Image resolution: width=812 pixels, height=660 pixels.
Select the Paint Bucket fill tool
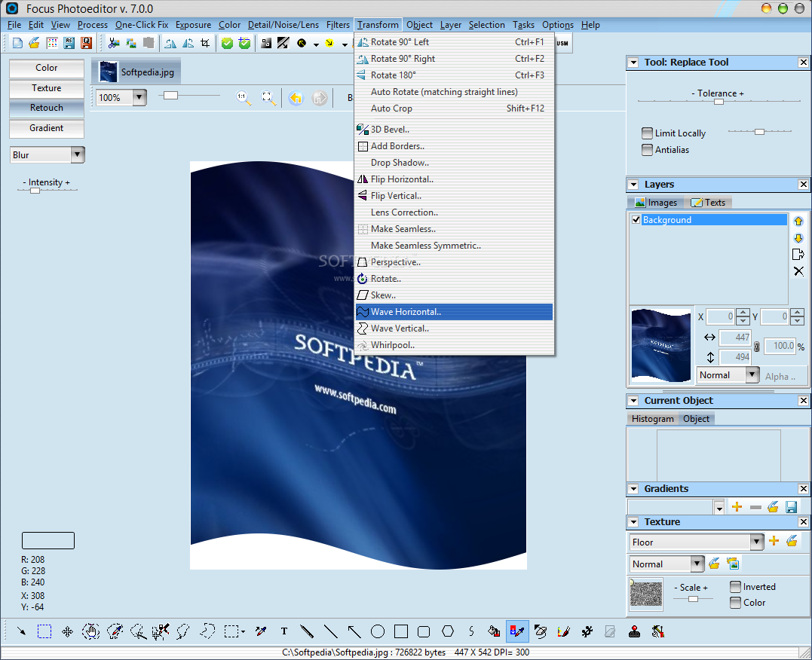[x=494, y=631]
